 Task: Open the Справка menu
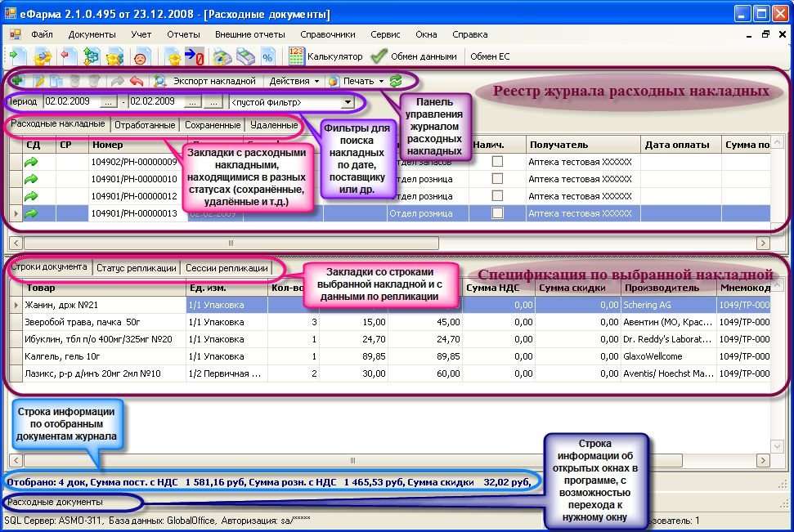click(x=470, y=34)
